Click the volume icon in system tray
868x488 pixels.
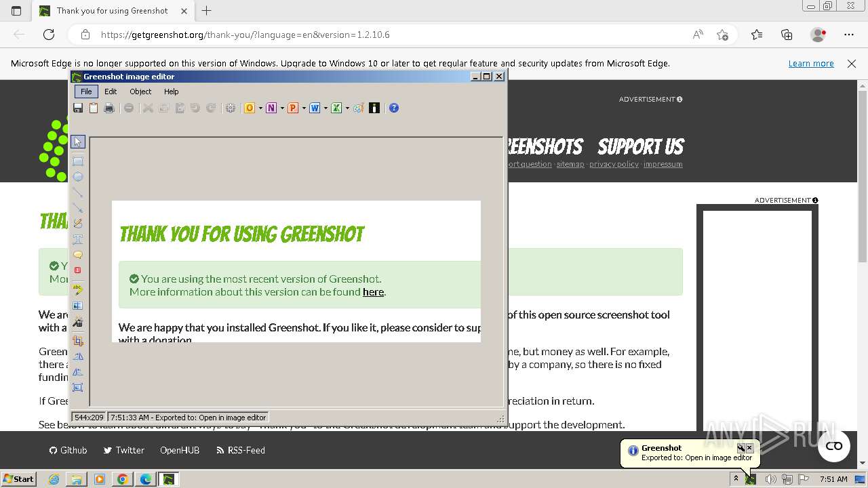(770, 479)
